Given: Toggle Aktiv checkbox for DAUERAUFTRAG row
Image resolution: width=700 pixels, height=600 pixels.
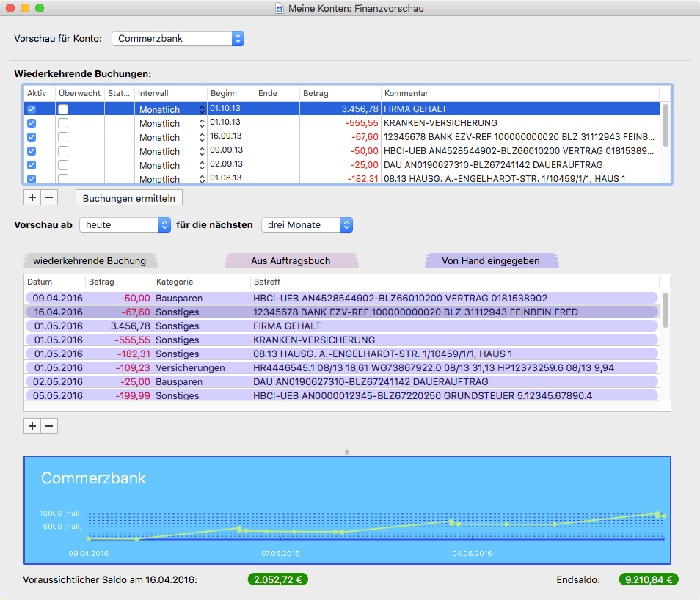Looking at the screenshot, I should pos(32,165).
